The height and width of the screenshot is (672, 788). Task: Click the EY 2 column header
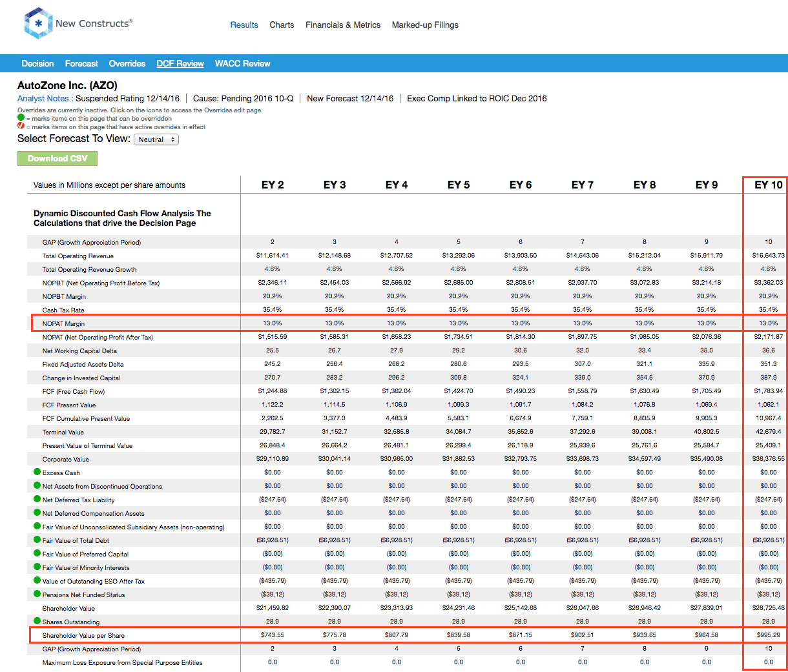click(273, 185)
